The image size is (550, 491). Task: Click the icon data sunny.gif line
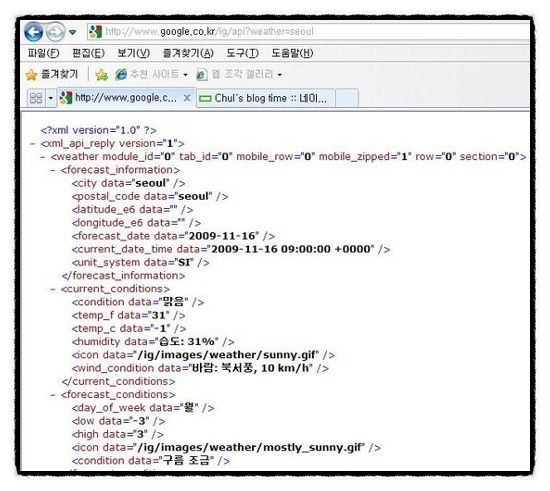pyautogui.click(x=203, y=355)
